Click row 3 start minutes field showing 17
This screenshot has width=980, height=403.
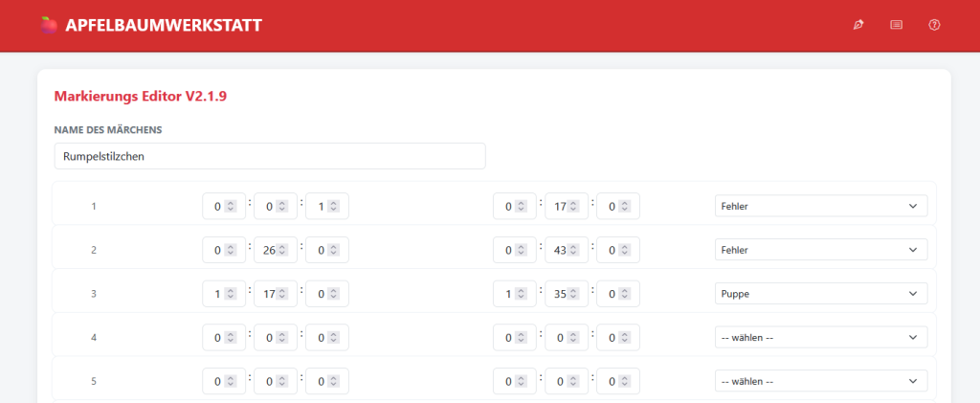click(x=269, y=294)
